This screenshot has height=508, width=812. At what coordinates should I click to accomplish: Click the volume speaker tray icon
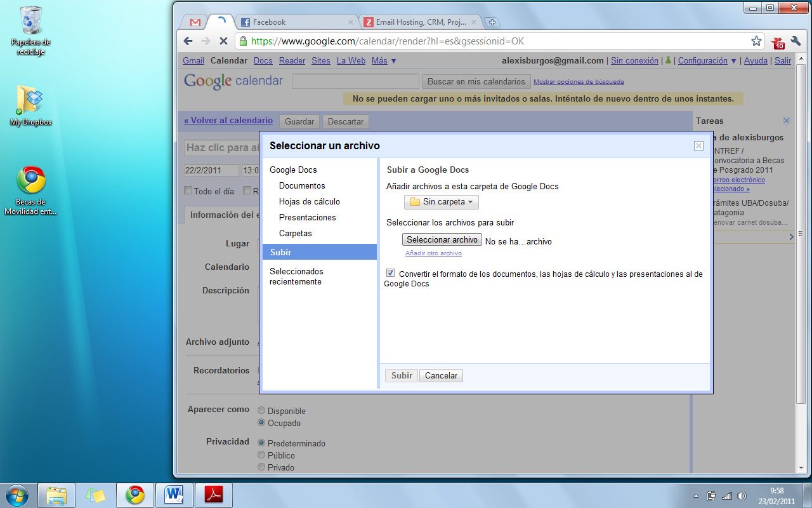coord(742,496)
